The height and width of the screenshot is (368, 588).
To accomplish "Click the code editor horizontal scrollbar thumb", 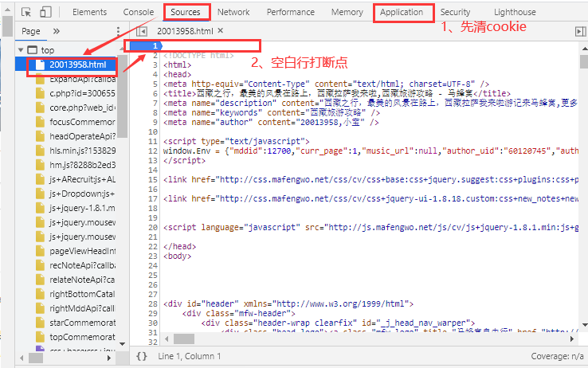I will coord(184,339).
